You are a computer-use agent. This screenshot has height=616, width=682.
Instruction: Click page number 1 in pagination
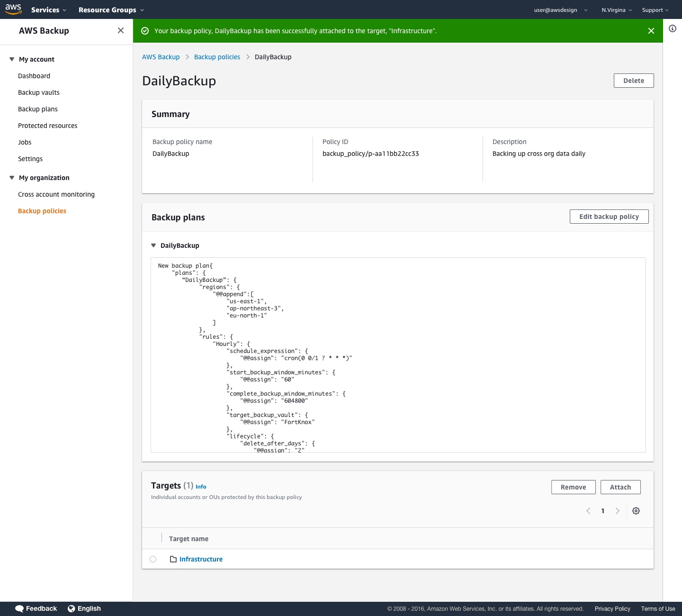point(603,511)
